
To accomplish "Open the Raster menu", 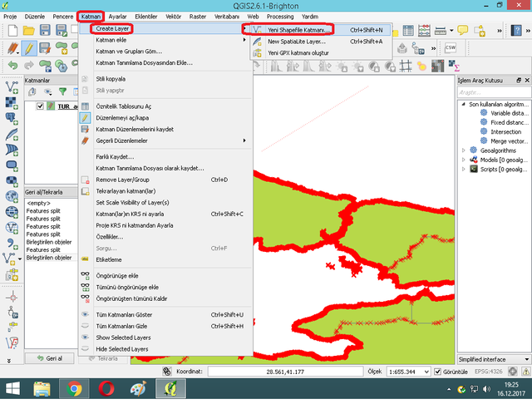I will tap(198, 17).
